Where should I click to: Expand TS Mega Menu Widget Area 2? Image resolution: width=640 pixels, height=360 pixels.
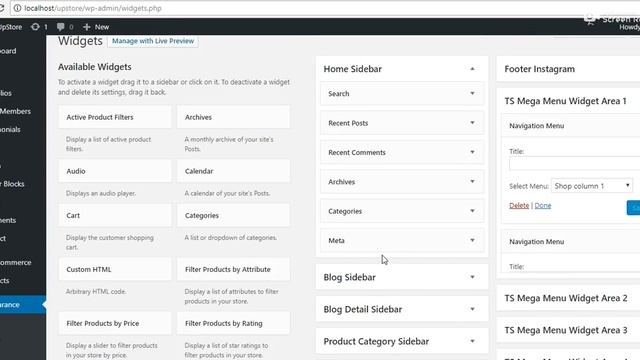568,298
